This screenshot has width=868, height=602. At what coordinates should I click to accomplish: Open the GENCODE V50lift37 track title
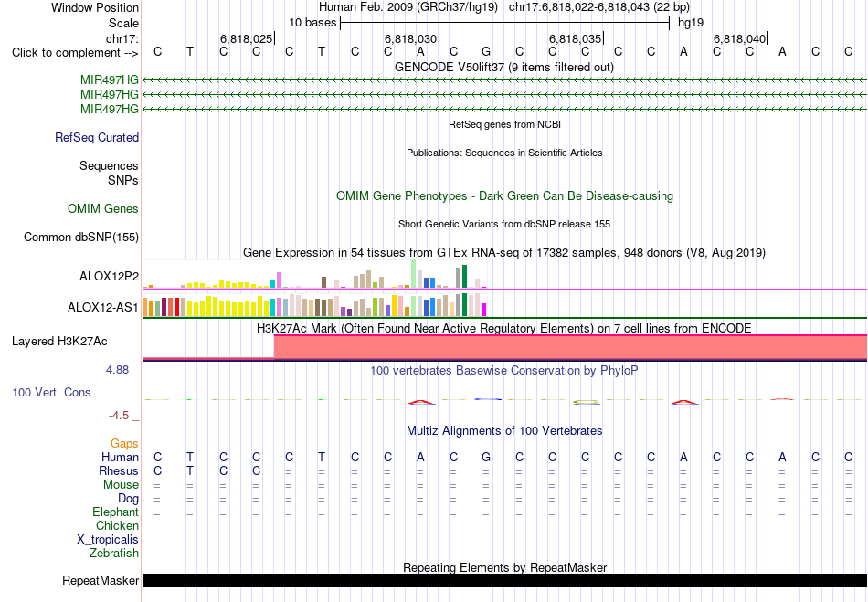click(x=504, y=67)
